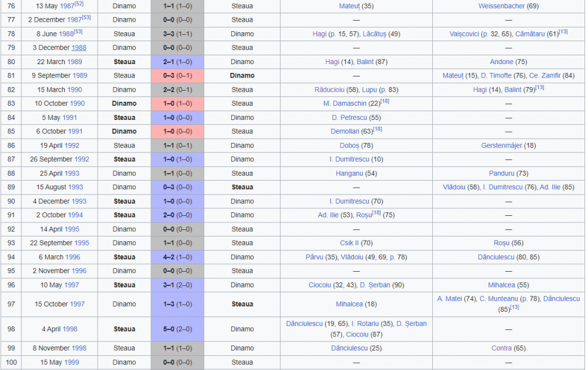Viewport: 588px width, 370px height.
Task: Follow reference [18] after M. Damaschin
Action: (385, 101)
